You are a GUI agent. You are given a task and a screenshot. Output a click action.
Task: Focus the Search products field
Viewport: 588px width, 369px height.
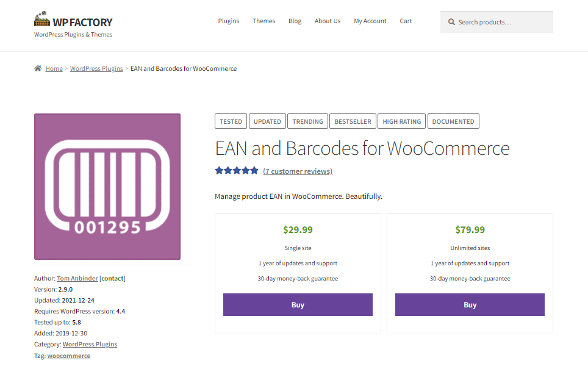tap(497, 22)
